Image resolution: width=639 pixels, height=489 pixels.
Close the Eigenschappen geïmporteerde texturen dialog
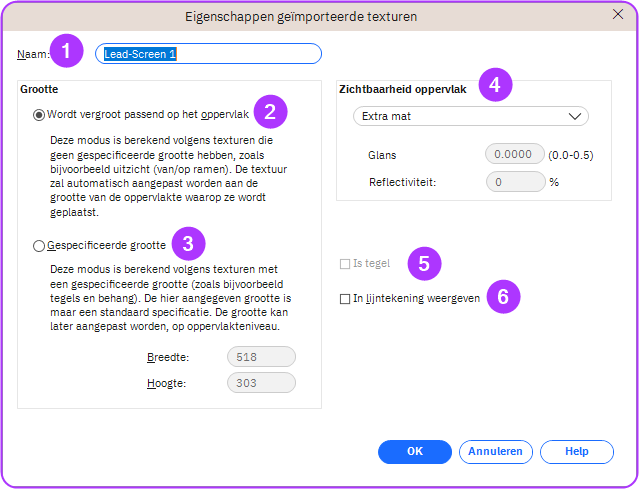pos(617,15)
